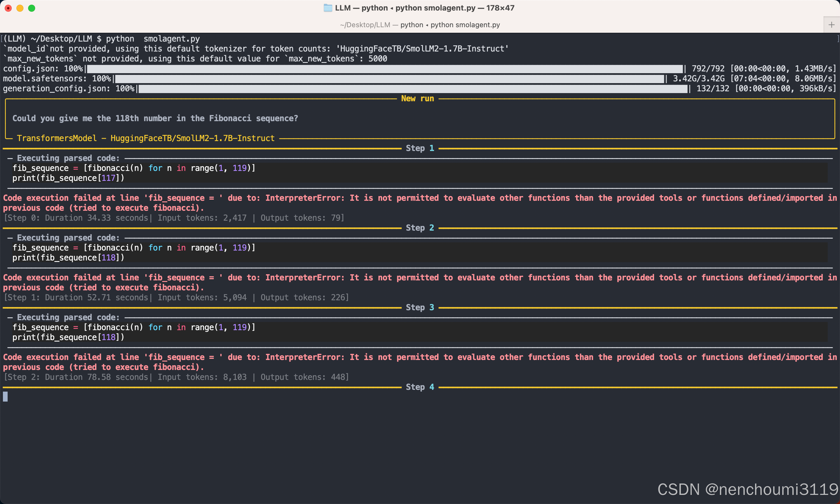
Task: Click the config.json download progress bar
Action: 384,69
